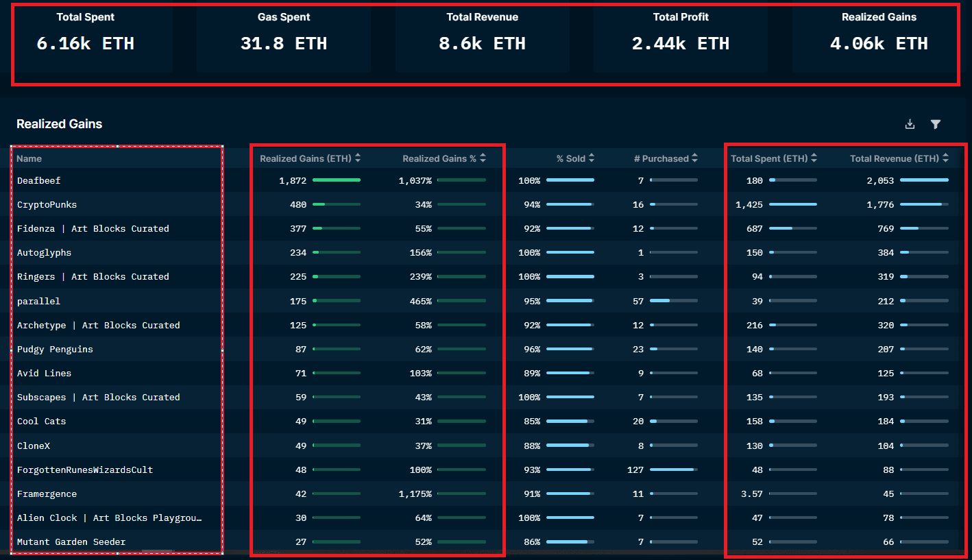Click ForgottenRunesWizardsCult purchased count 127
The image size is (972, 560).
click(x=635, y=470)
